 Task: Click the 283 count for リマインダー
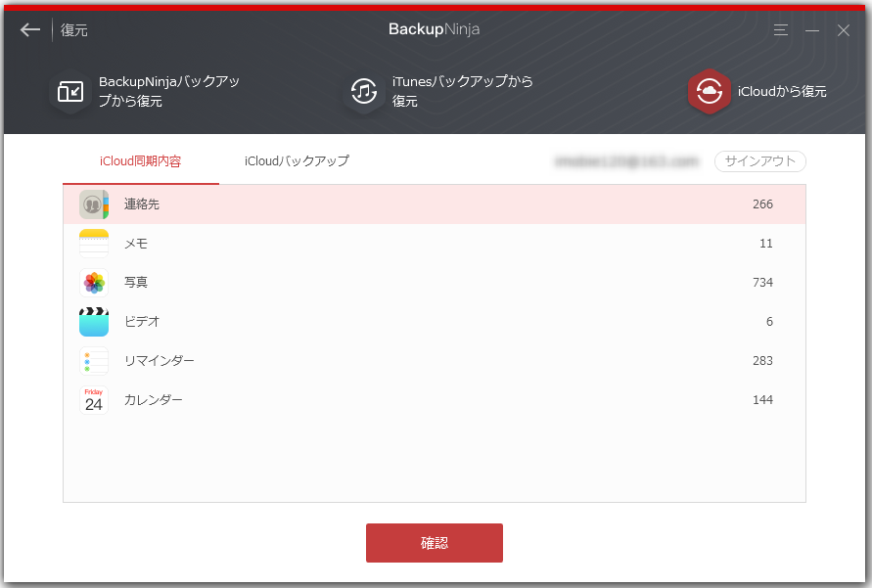coord(762,361)
